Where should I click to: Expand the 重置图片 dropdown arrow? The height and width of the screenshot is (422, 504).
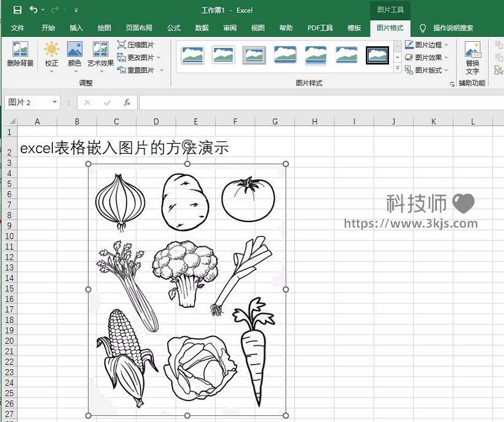click(x=162, y=70)
